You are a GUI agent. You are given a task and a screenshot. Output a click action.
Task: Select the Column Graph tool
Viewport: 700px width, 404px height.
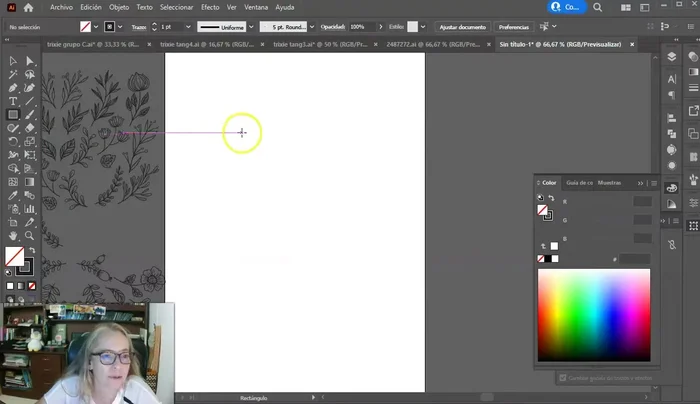pos(29,208)
